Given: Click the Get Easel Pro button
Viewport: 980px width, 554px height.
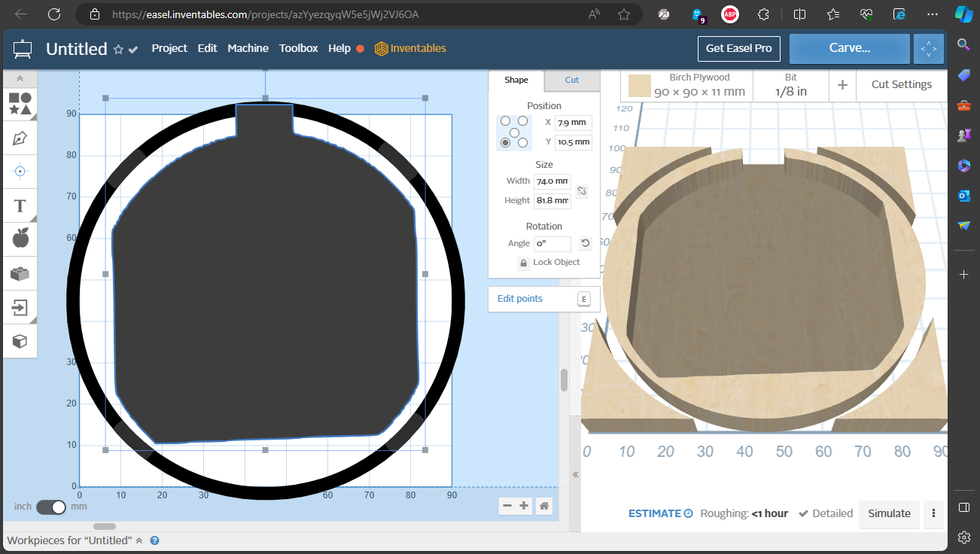Looking at the screenshot, I should (739, 48).
